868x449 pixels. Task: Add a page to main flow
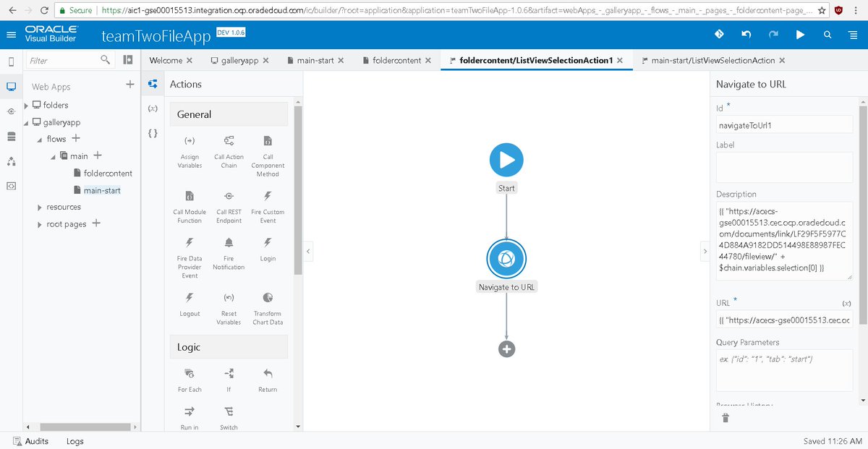pyautogui.click(x=98, y=155)
